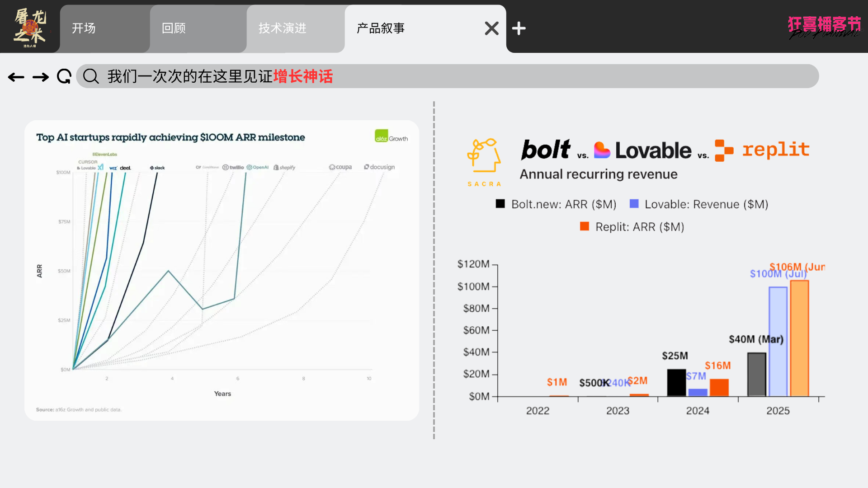Click the black Bolt.new legend swatch
Screen dimensions: 868x488
[500, 204]
